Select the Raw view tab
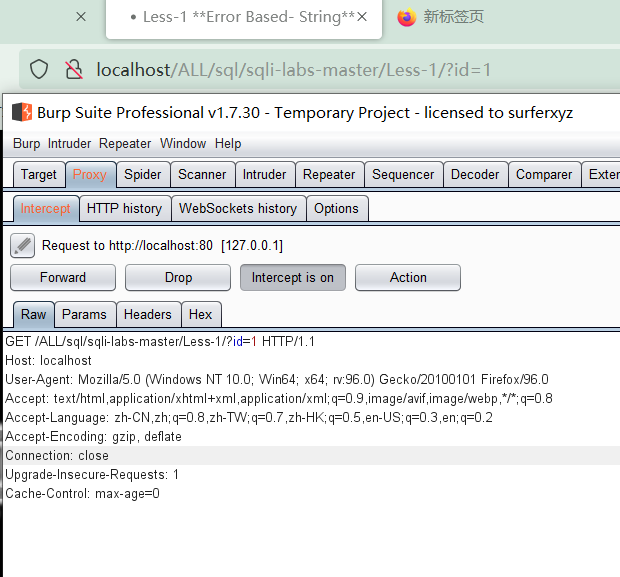Image resolution: width=620 pixels, height=577 pixels. coord(34,314)
